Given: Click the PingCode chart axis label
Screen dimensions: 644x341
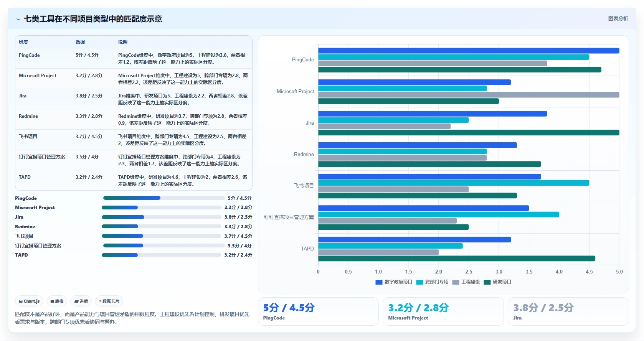Looking at the screenshot, I should point(303,60).
